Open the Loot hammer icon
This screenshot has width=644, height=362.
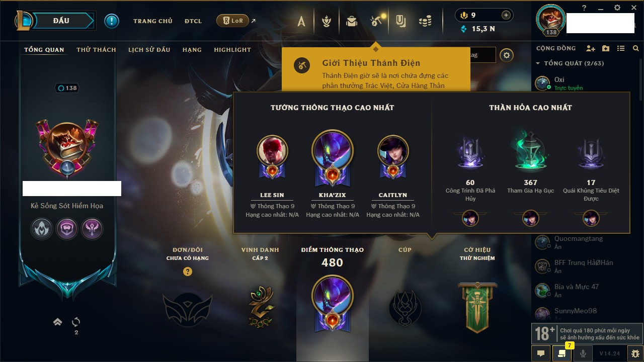pyautogui.click(x=377, y=21)
